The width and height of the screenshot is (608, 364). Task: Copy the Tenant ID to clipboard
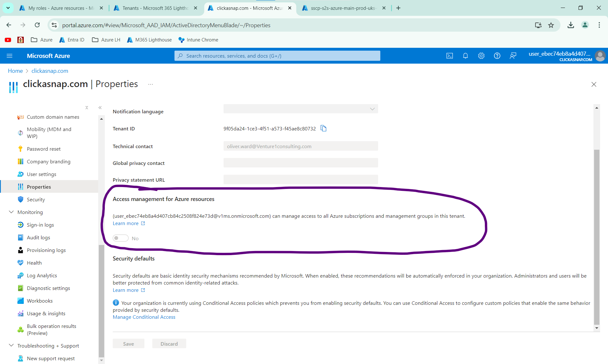tap(323, 129)
